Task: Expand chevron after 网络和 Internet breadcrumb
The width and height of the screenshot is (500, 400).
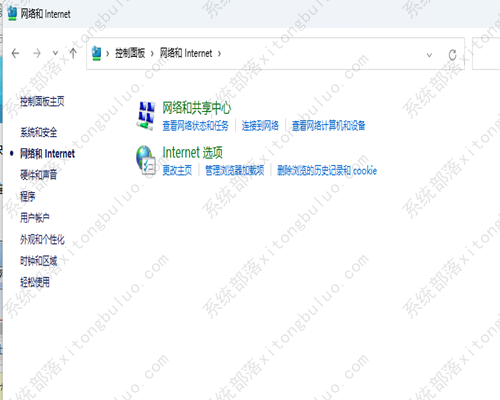Action: pyautogui.click(x=219, y=53)
